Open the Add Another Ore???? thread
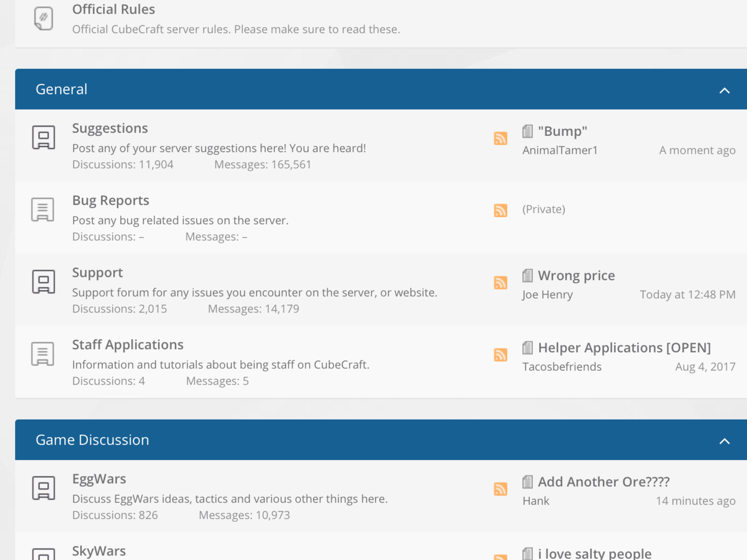 point(604,482)
